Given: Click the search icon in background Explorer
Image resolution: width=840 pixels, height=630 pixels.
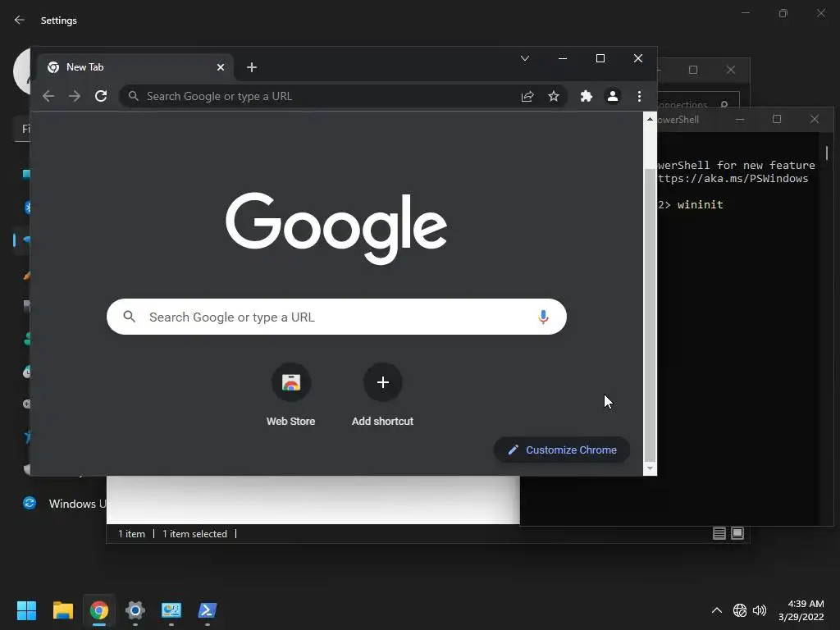Looking at the screenshot, I should [x=724, y=104].
